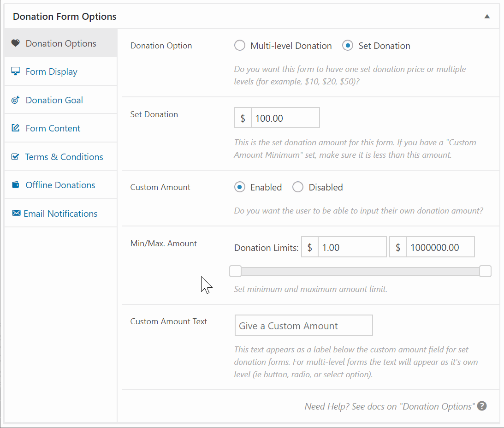Choose Disabled for Custom Amount

pos(297,187)
